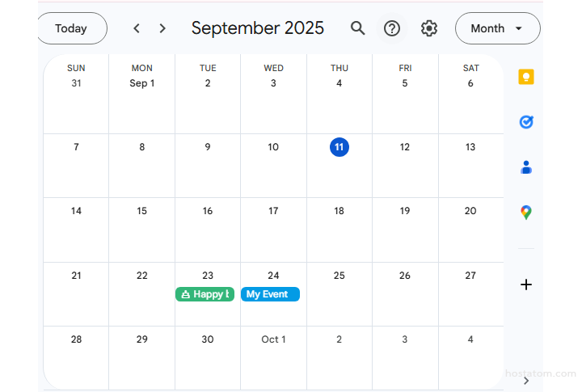Open the Settings gear menu

429,28
